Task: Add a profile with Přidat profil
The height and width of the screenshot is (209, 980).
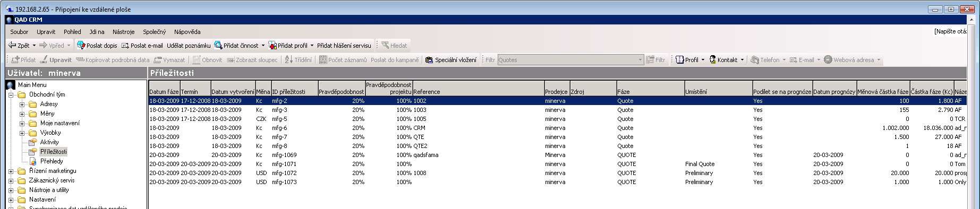Action: [288, 46]
